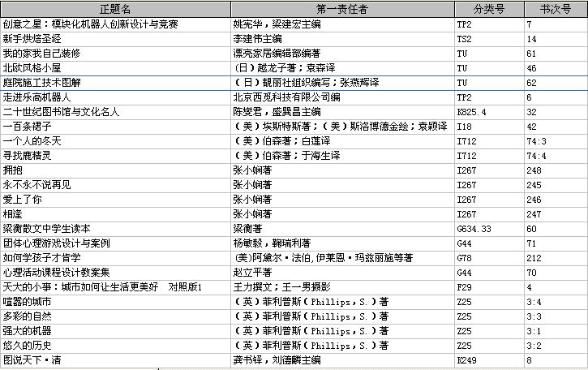Click author cell 王力撰文;王一男摄影
Viewport: 588px width, 370px height.
(x=342, y=288)
